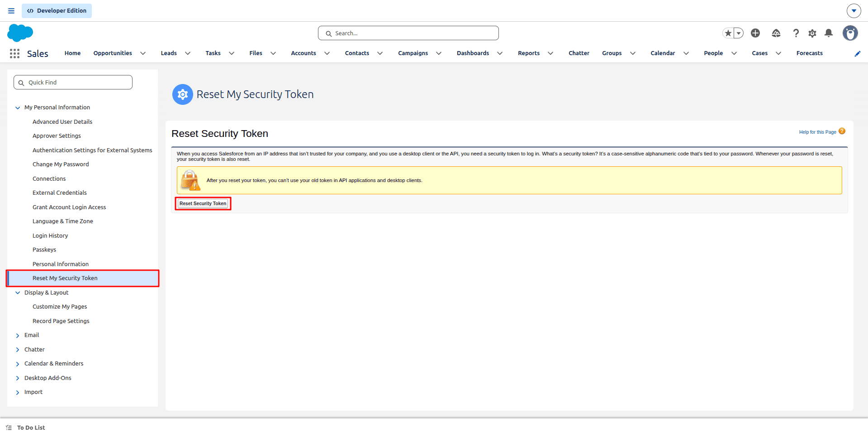868x436 pixels.
Task: Expand the Reports tab dropdown chevron
Action: point(550,53)
